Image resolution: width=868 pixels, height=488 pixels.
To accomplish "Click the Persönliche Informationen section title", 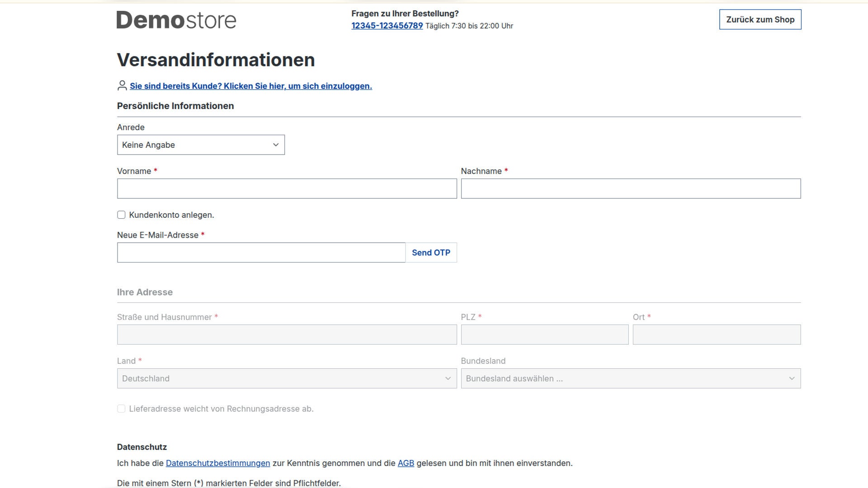I will (x=175, y=106).
